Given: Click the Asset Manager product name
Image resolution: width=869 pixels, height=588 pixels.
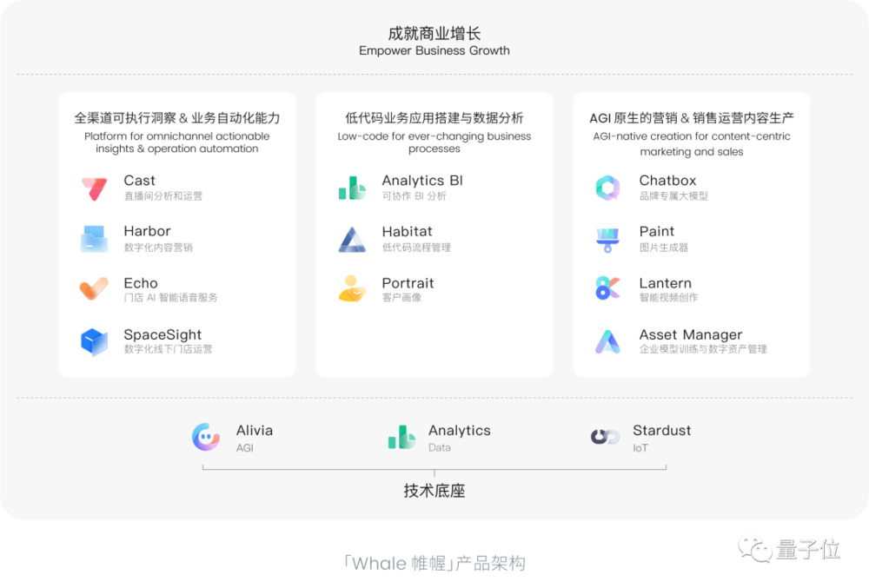Looking at the screenshot, I should point(691,335).
